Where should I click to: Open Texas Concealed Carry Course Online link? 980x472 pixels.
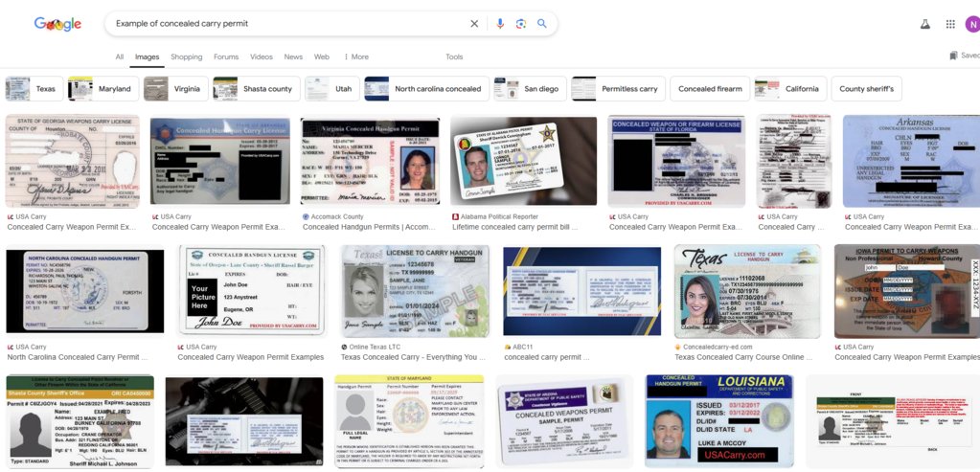click(743, 357)
